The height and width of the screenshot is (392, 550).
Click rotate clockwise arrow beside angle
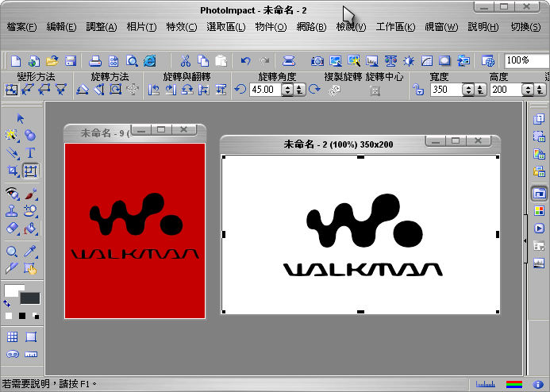314,90
